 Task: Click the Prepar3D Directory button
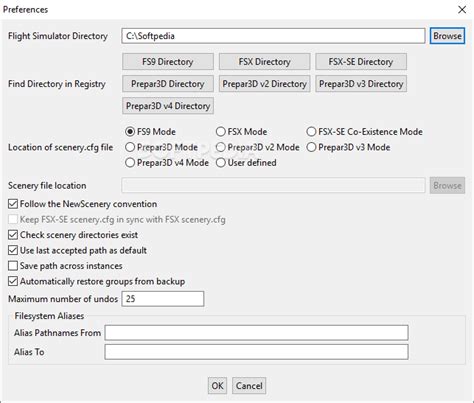click(x=168, y=84)
